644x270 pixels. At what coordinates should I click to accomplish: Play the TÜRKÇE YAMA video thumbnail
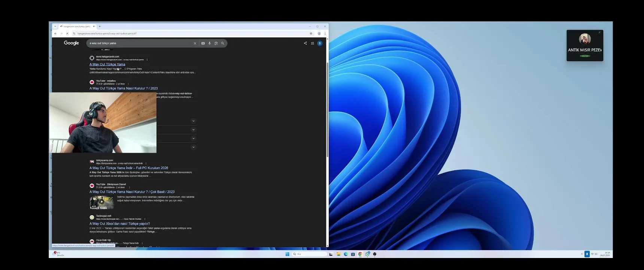(x=101, y=202)
